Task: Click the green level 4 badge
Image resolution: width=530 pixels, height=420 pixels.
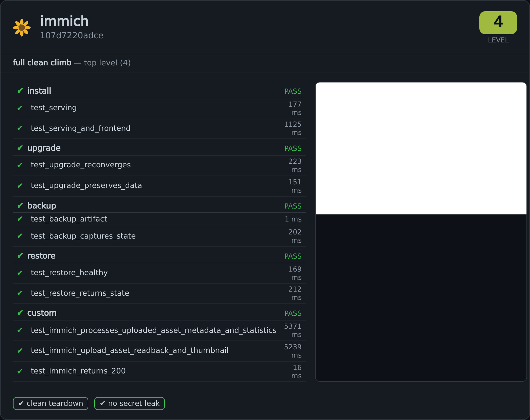Action: pos(498,23)
